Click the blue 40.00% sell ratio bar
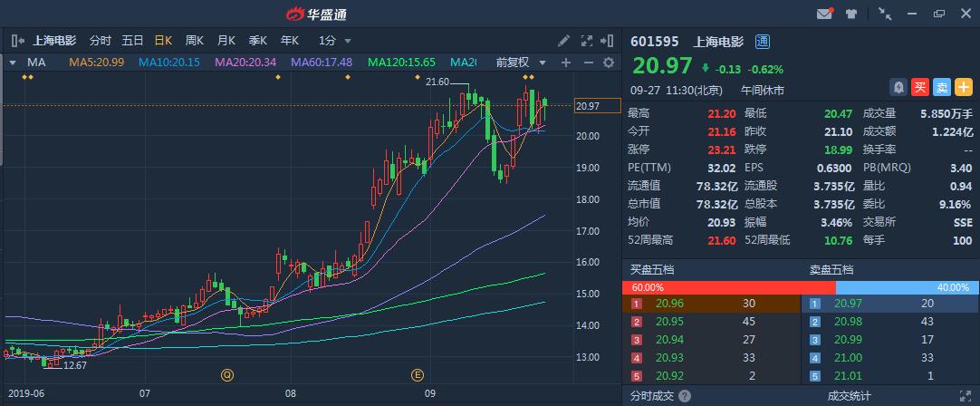 tap(907, 288)
